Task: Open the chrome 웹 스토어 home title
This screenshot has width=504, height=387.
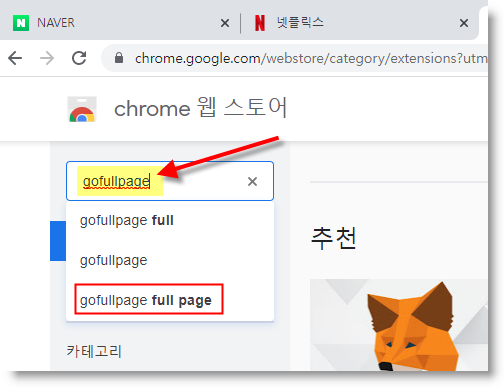Action: click(200, 108)
